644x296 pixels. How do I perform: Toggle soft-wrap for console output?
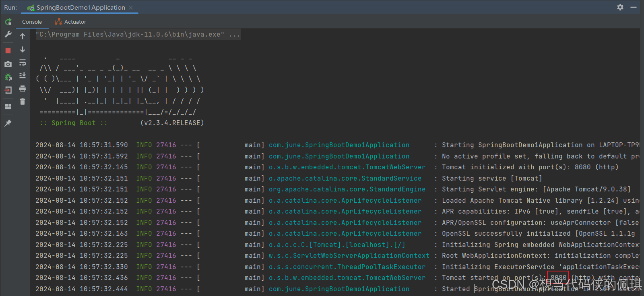coord(23,63)
